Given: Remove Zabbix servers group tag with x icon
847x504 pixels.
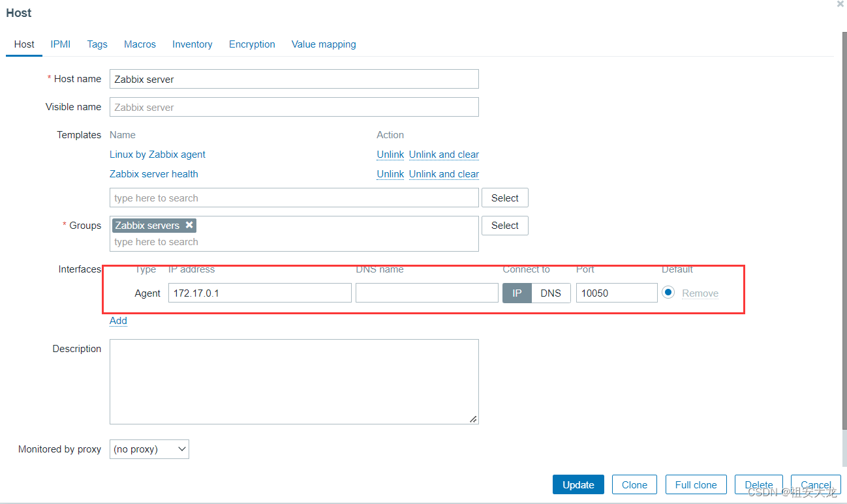Looking at the screenshot, I should tap(189, 225).
